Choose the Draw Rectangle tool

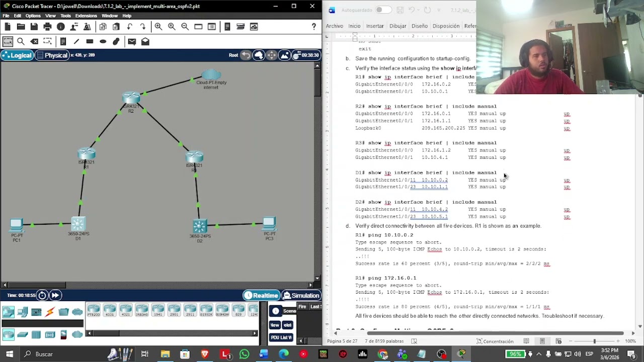click(90, 42)
